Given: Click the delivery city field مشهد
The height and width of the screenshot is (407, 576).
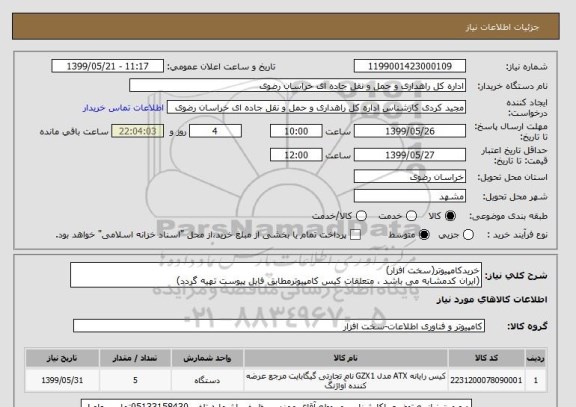Looking at the screenshot, I should (x=410, y=196).
